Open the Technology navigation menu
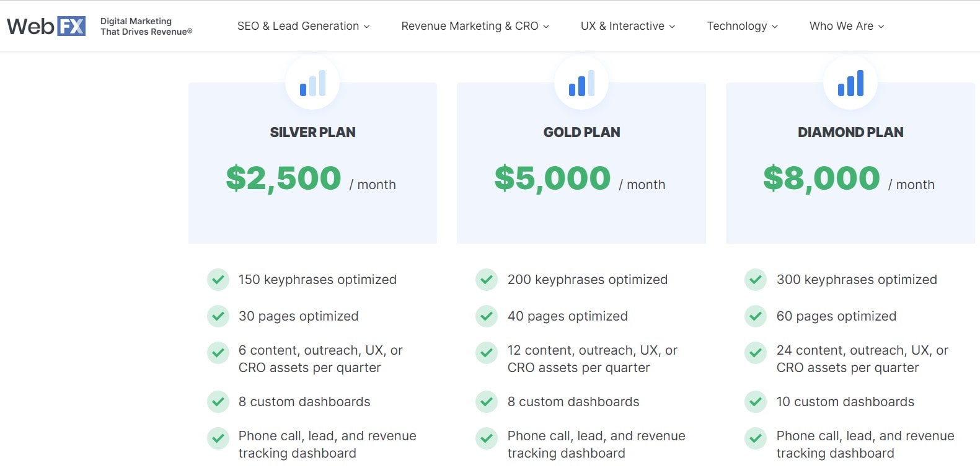The width and height of the screenshot is (980, 470). 742,26
